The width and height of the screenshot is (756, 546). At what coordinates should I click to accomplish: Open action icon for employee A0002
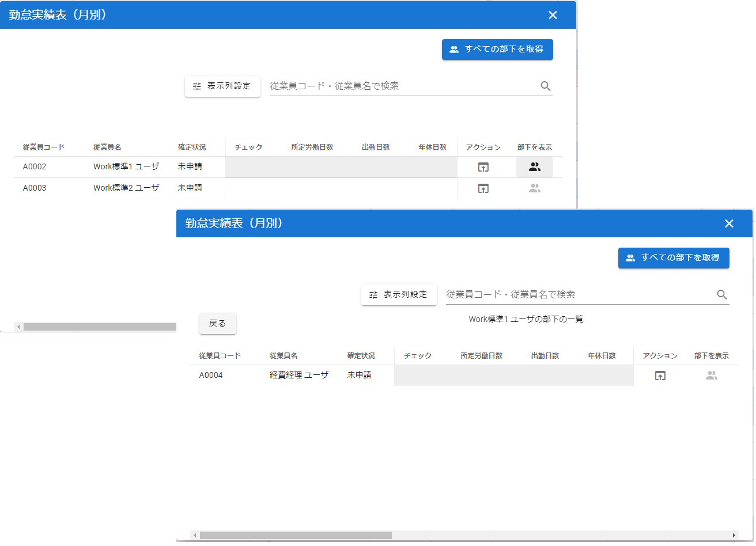click(x=483, y=167)
